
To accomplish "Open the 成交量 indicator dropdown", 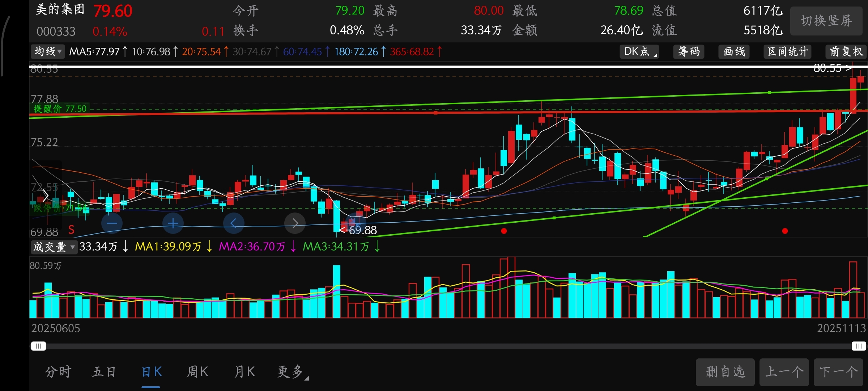I will (54, 247).
